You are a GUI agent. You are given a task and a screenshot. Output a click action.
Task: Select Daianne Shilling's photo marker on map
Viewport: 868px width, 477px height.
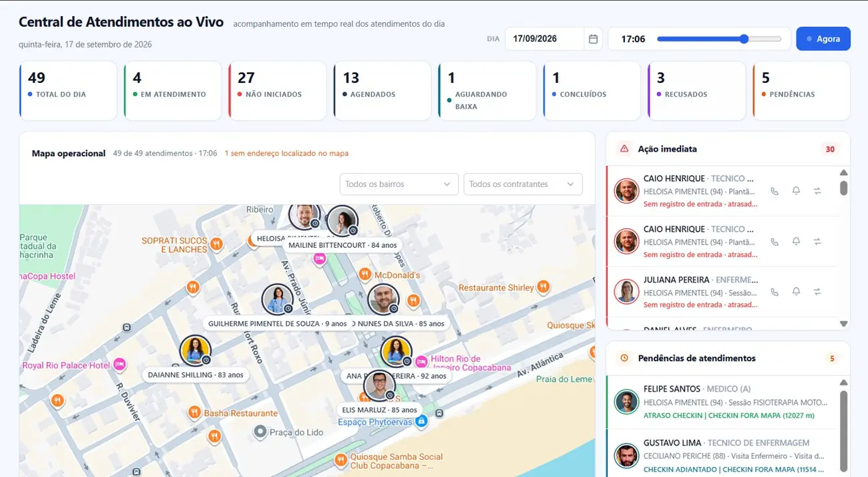click(196, 351)
